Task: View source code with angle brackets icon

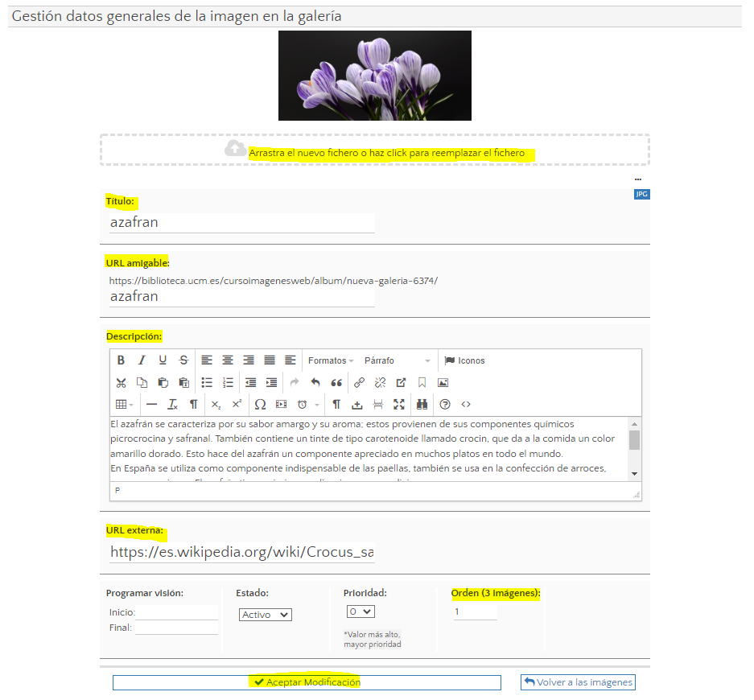Action: pyautogui.click(x=466, y=405)
